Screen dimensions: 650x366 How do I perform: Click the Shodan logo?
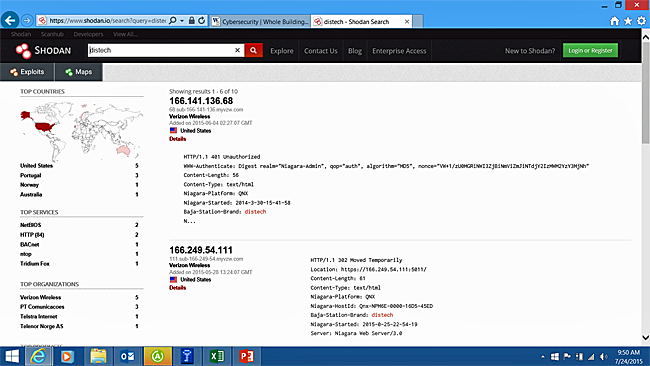[43, 51]
